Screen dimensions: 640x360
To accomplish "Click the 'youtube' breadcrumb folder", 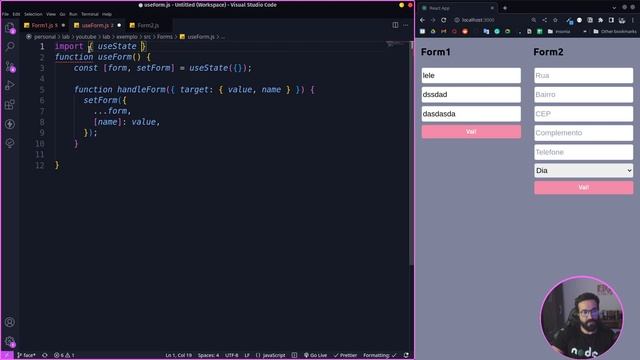I will 86,37.
